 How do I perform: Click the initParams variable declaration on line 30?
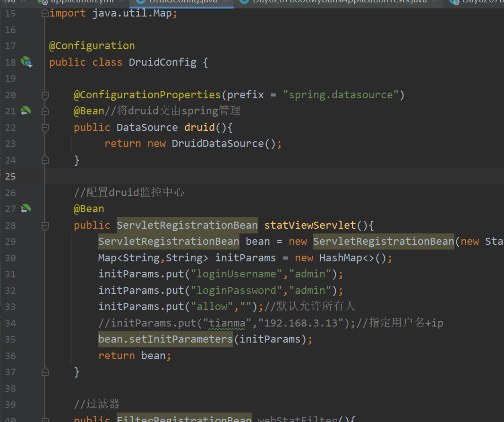click(x=245, y=258)
